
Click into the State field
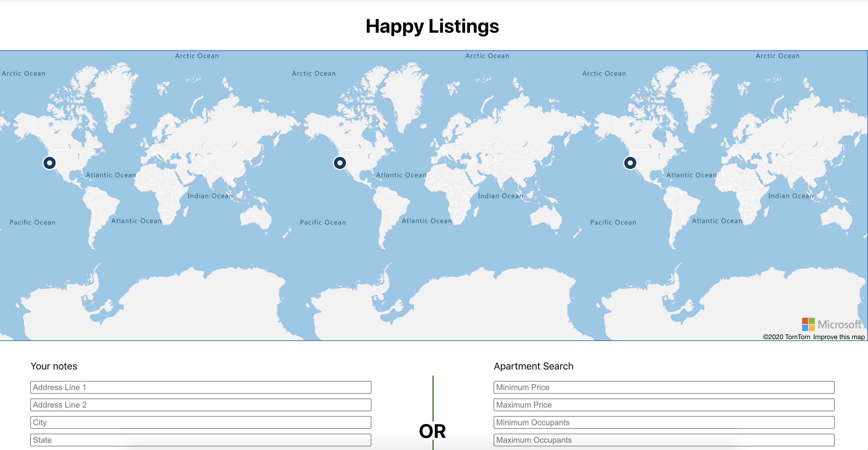click(201, 440)
